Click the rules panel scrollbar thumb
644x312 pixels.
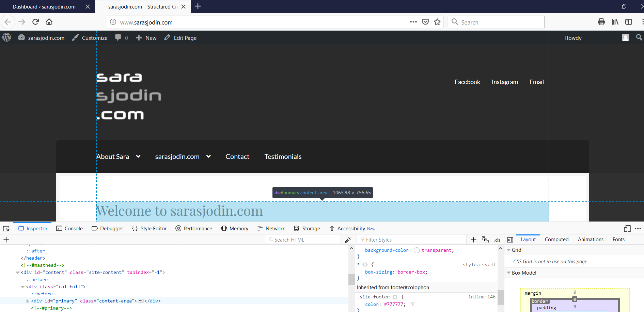coord(501,297)
